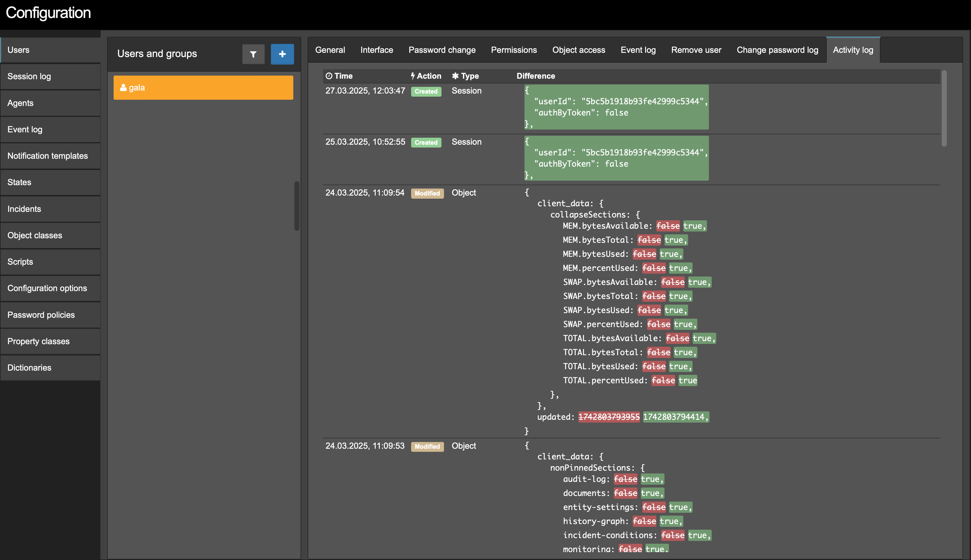Image resolution: width=971 pixels, height=560 pixels.
Task: Click the audit-log diff line
Action: [x=614, y=479]
